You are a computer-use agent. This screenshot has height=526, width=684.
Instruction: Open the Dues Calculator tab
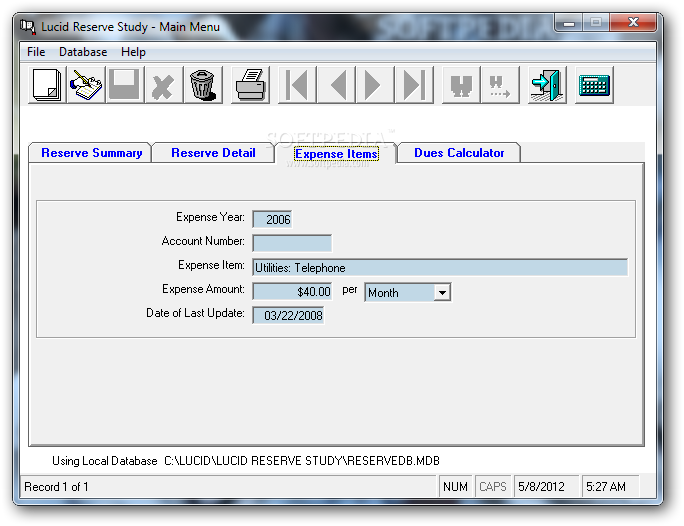point(459,153)
